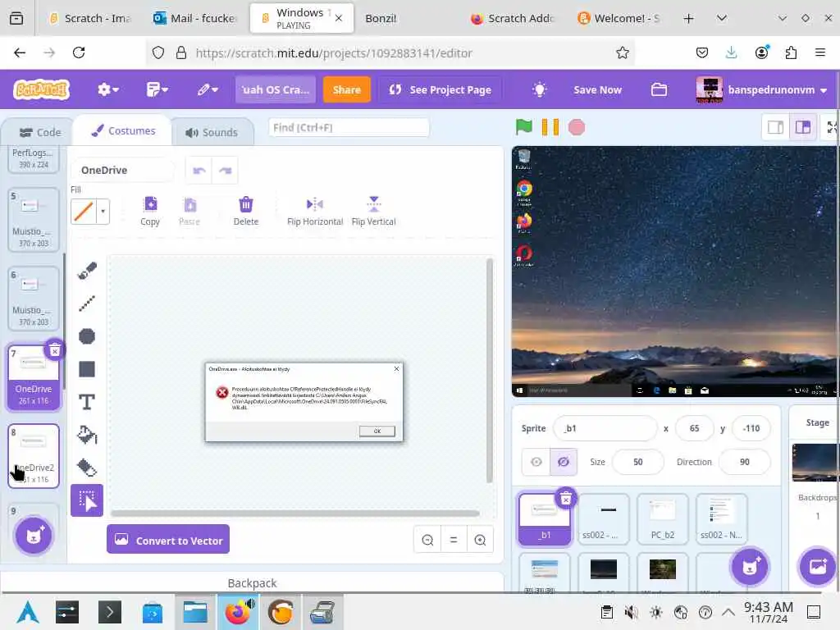This screenshot has width=840, height=630.
Task: Show the sprite with eye icon
Action: coord(536,462)
